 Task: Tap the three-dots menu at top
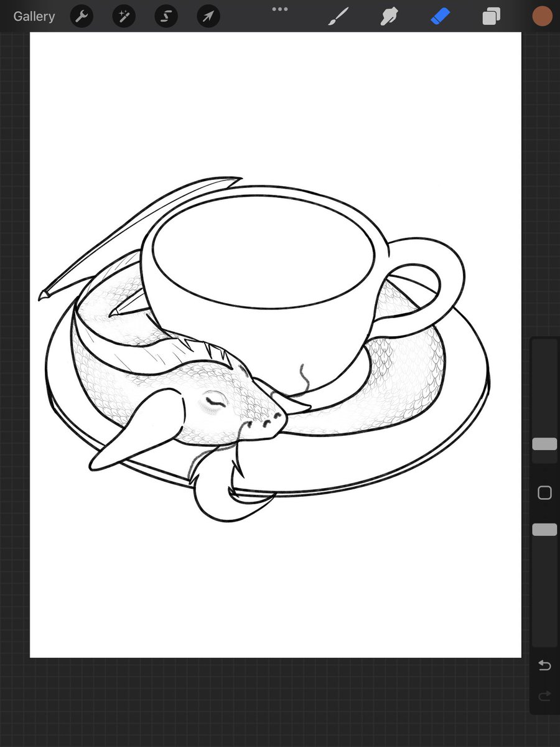(x=280, y=9)
